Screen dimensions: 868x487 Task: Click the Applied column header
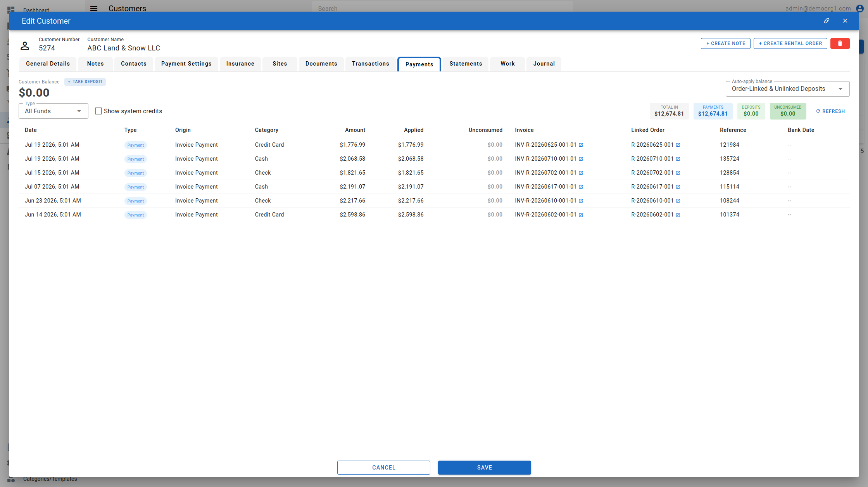pyautogui.click(x=414, y=130)
